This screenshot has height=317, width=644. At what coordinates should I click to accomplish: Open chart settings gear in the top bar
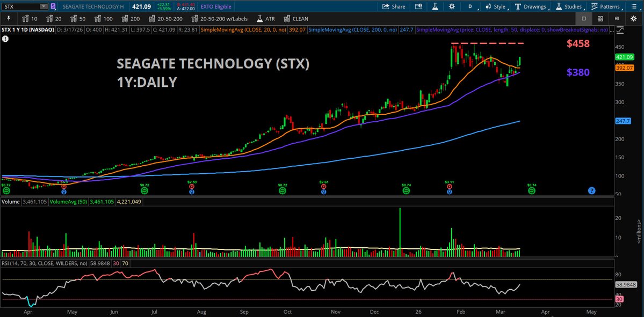click(452, 6)
